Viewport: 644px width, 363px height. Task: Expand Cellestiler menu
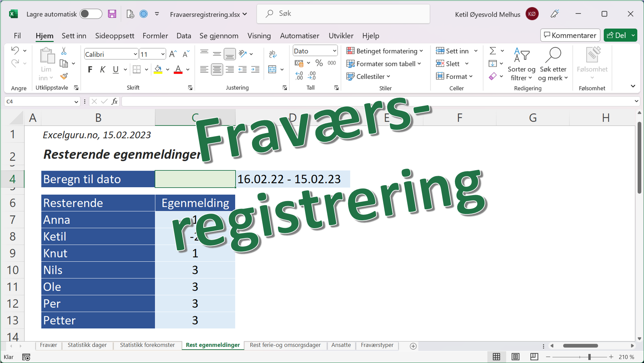point(368,76)
